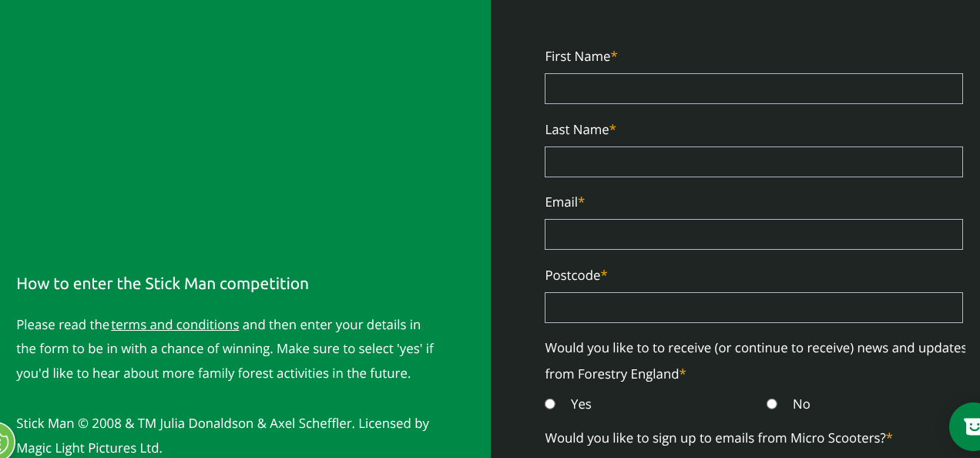Image resolution: width=980 pixels, height=458 pixels.
Task: Click into the Postcode input box
Action: (x=753, y=308)
